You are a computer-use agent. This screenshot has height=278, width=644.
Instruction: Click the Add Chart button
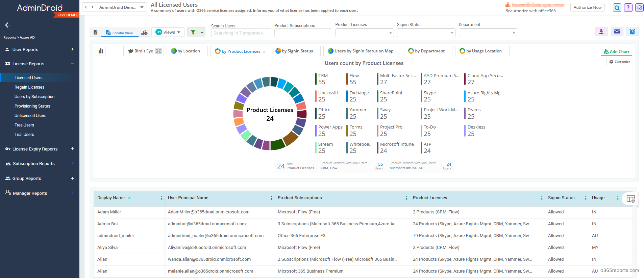(616, 51)
